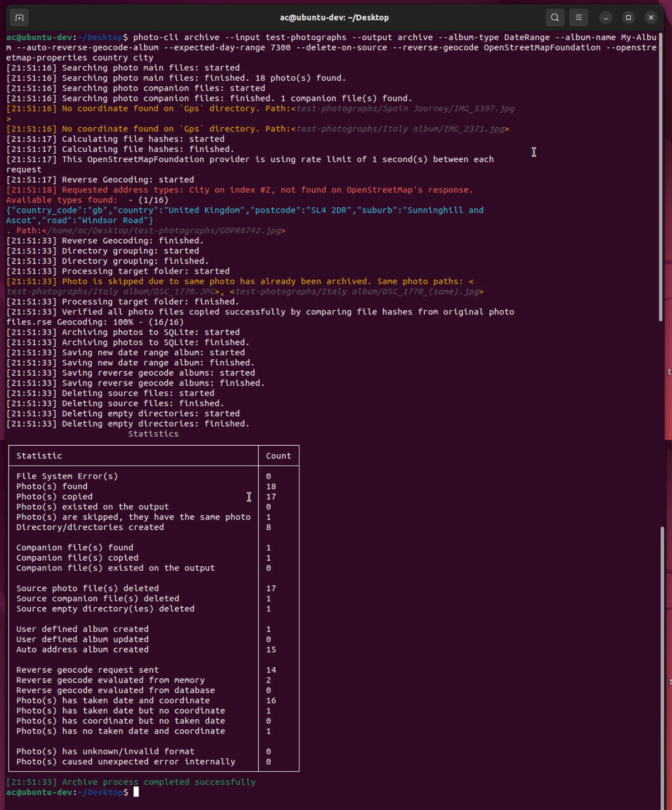672x810 pixels.
Task: Click the 'Calculating file hashes: started' line
Action: pos(115,139)
